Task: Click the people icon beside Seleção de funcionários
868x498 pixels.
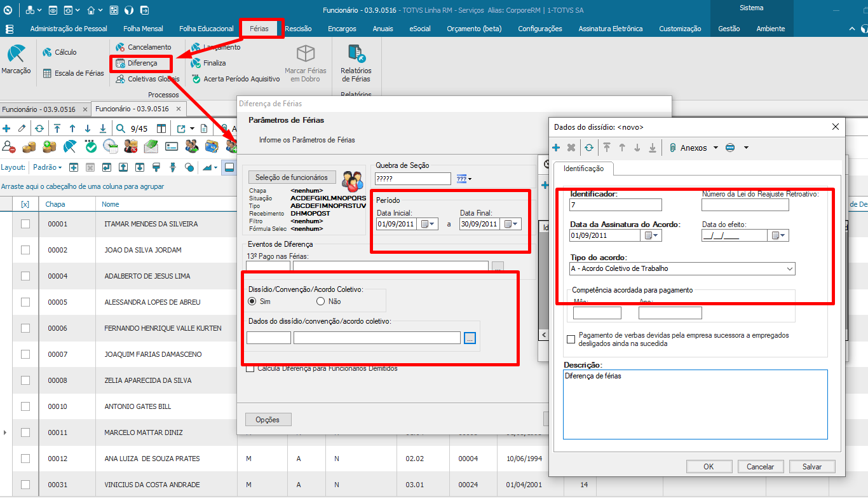Action: coord(351,181)
